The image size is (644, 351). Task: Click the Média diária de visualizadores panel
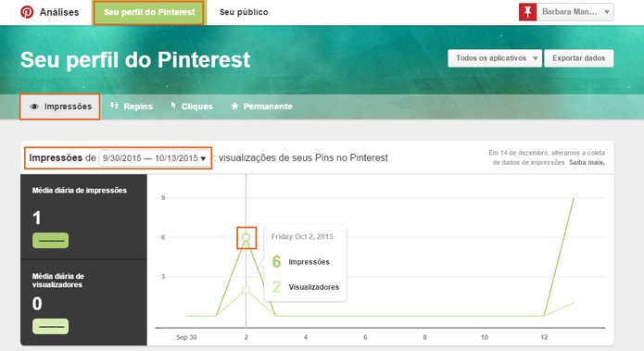(x=83, y=303)
